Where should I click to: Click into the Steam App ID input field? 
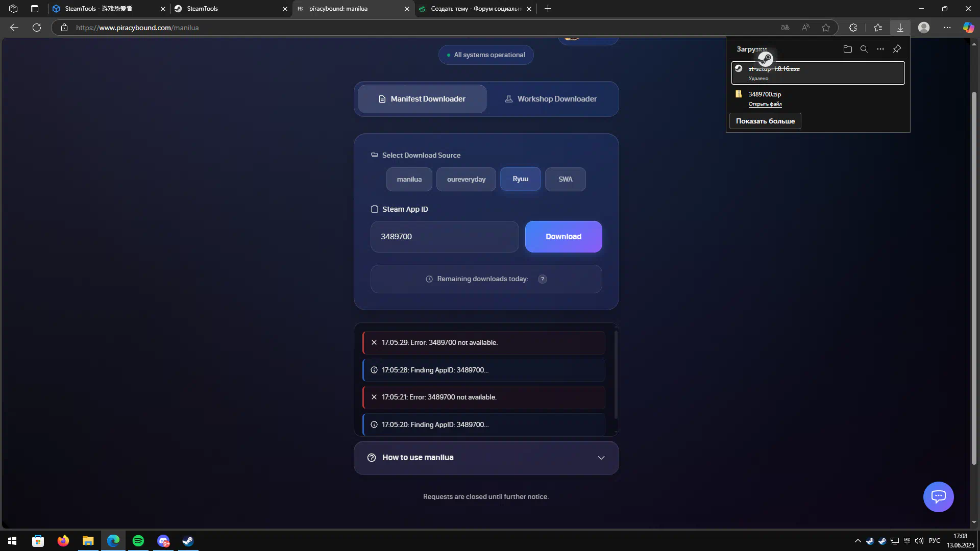(445, 237)
